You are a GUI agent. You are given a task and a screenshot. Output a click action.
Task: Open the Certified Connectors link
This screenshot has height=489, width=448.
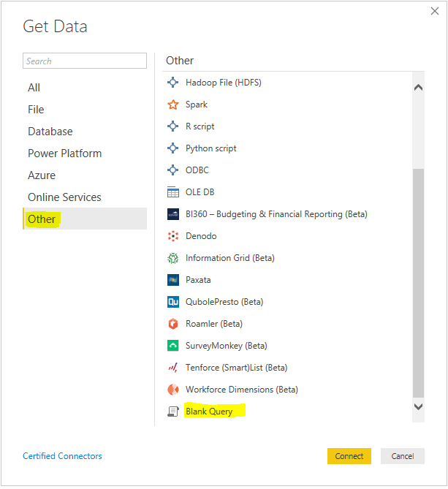point(62,456)
